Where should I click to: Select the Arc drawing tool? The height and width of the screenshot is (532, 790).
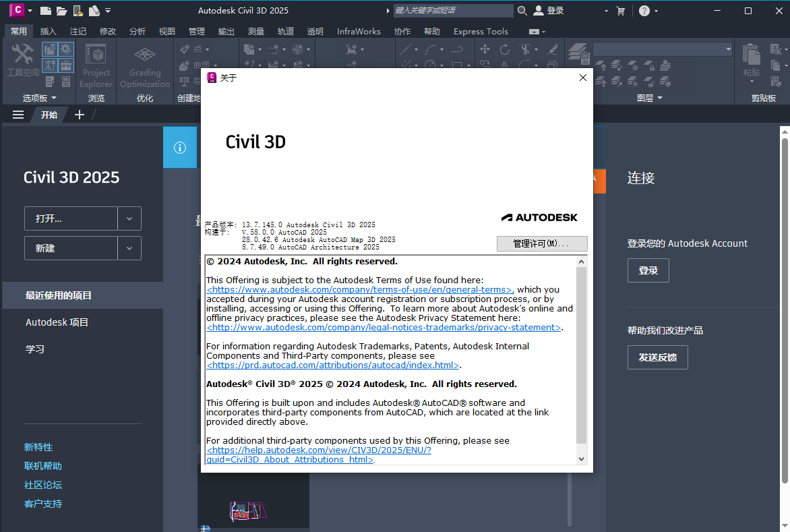(x=431, y=49)
